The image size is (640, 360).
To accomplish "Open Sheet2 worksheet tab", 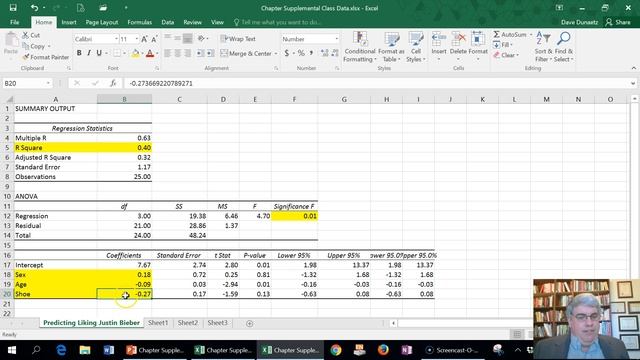I will coord(188,323).
